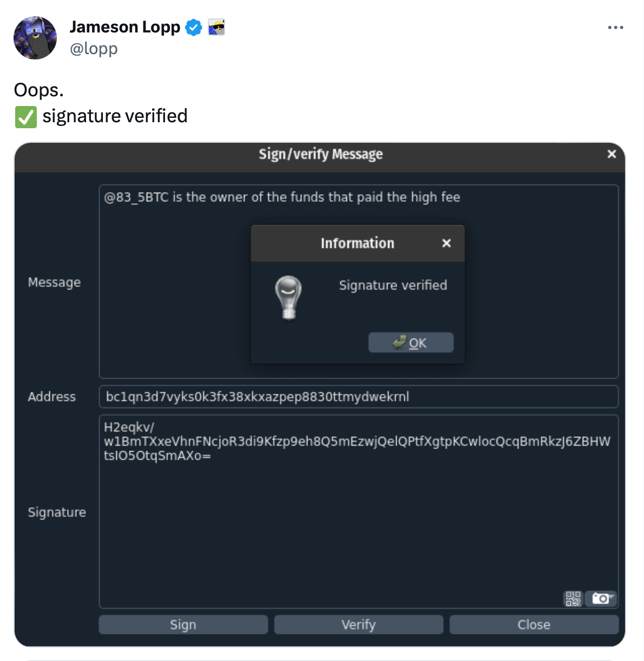Click the green checkmark emoji in tweet
The height and width of the screenshot is (661, 644).
[26, 117]
